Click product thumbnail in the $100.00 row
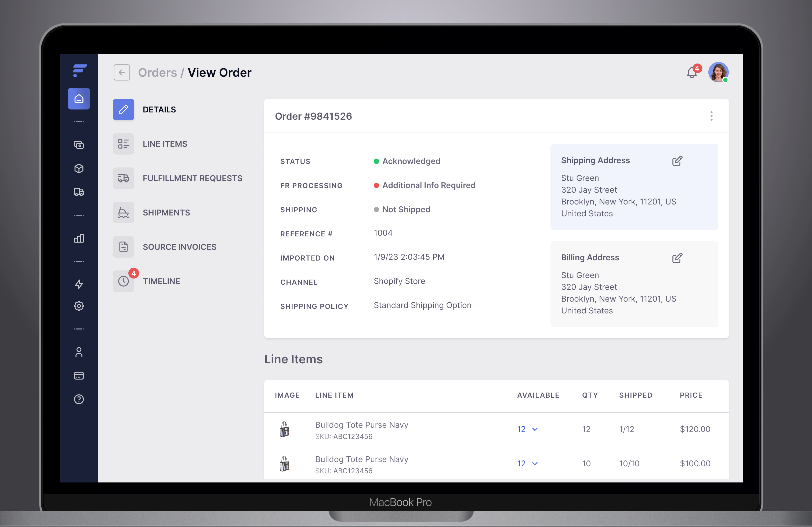812x527 pixels. (285, 464)
